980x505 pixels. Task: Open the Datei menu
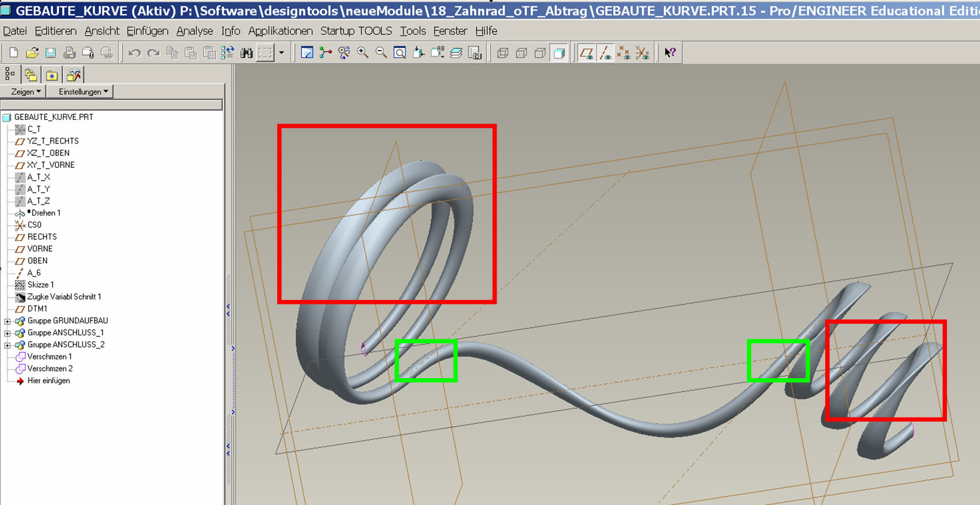[15, 31]
